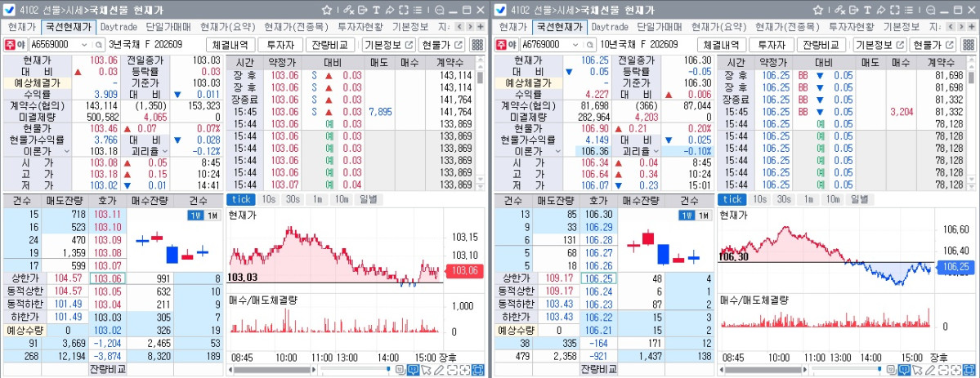Select 일별 chart interval in right window
The image size is (980, 378).
859,199
